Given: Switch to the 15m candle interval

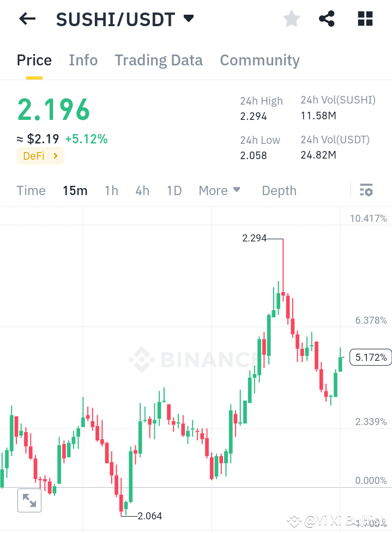Looking at the screenshot, I should pyautogui.click(x=75, y=190).
